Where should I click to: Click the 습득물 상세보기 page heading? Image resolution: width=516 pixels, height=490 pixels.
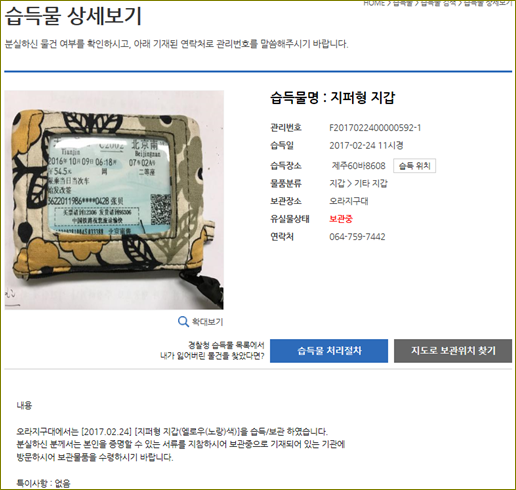point(74,16)
